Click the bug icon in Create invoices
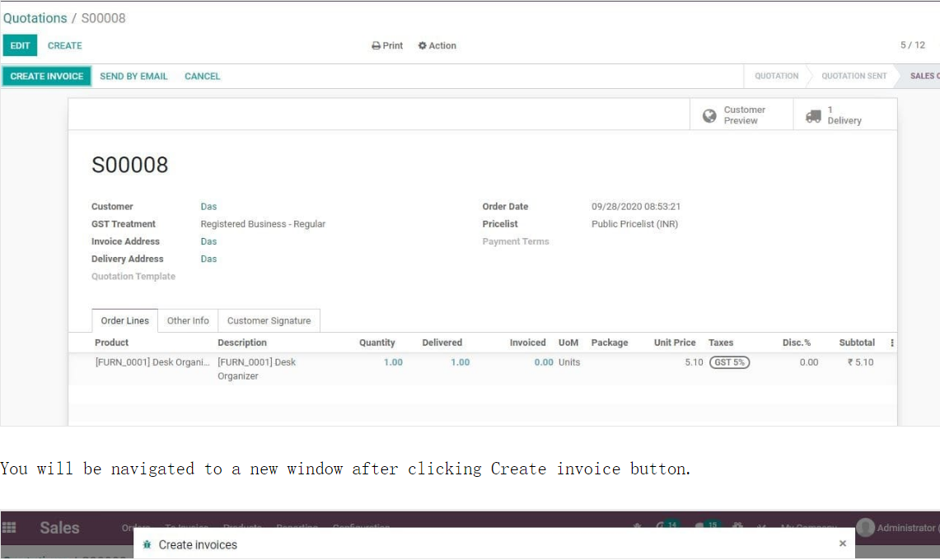940x560 pixels. (147, 544)
